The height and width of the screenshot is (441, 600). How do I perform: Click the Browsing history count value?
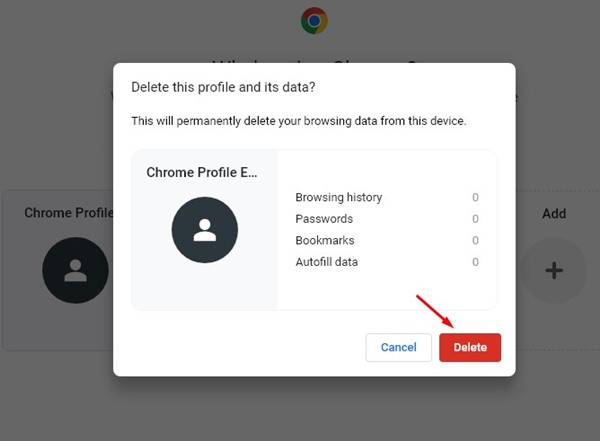[x=475, y=197]
